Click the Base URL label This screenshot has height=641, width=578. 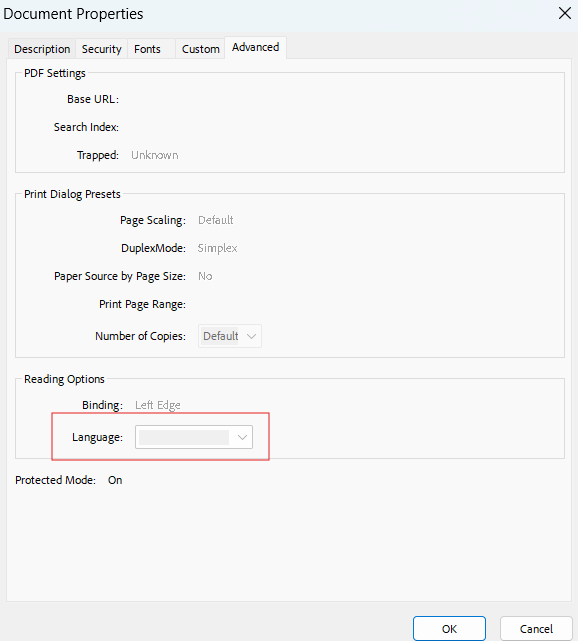(93, 99)
